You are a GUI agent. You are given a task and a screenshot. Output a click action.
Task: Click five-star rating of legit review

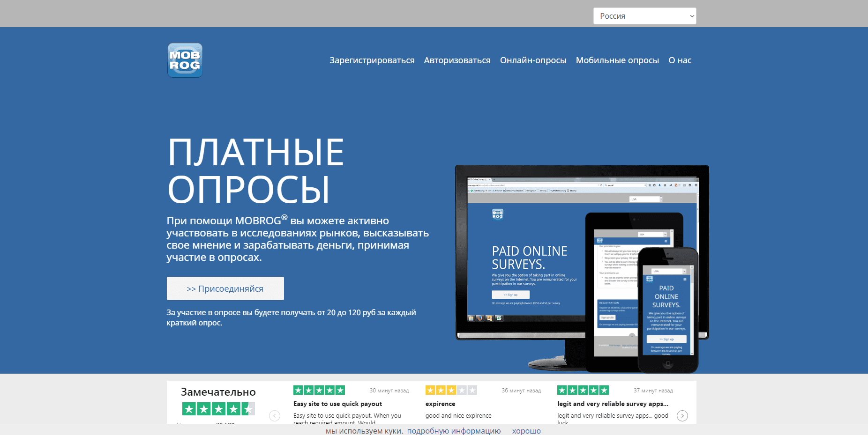pyautogui.click(x=583, y=390)
